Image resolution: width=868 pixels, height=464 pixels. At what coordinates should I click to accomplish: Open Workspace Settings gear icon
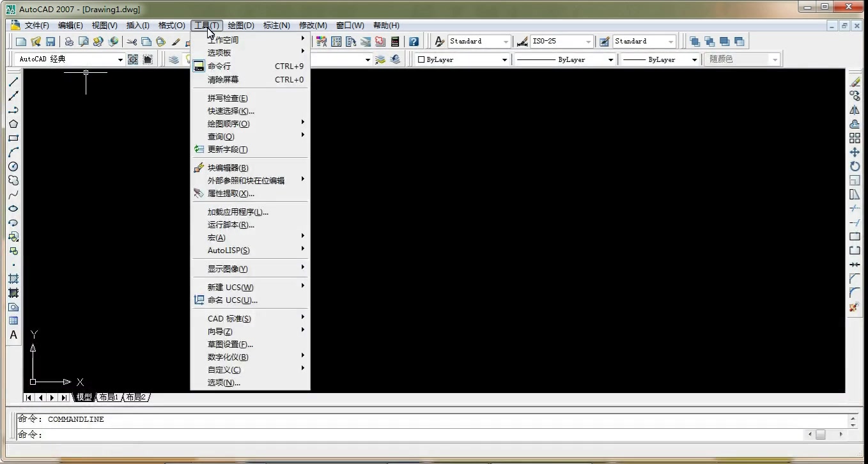(x=133, y=59)
